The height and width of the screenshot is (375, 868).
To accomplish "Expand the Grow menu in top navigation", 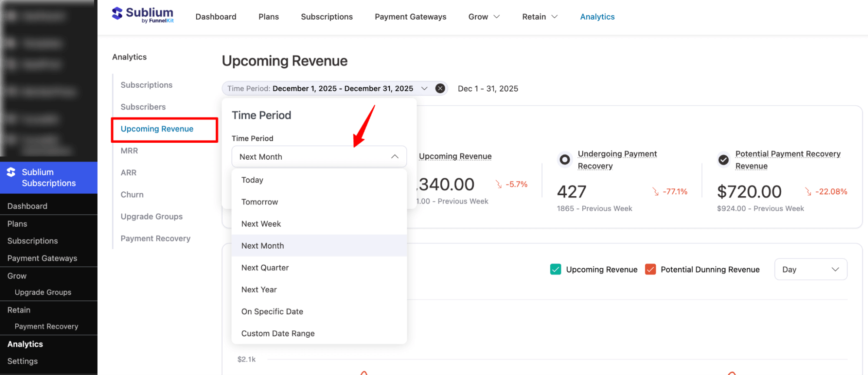I will pyautogui.click(x=484, y=17).
